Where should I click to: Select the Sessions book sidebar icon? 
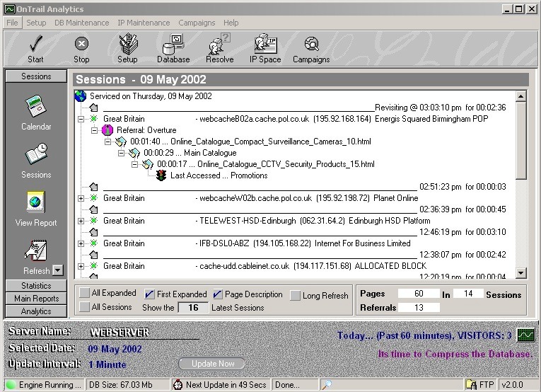[x=36, y=154]
